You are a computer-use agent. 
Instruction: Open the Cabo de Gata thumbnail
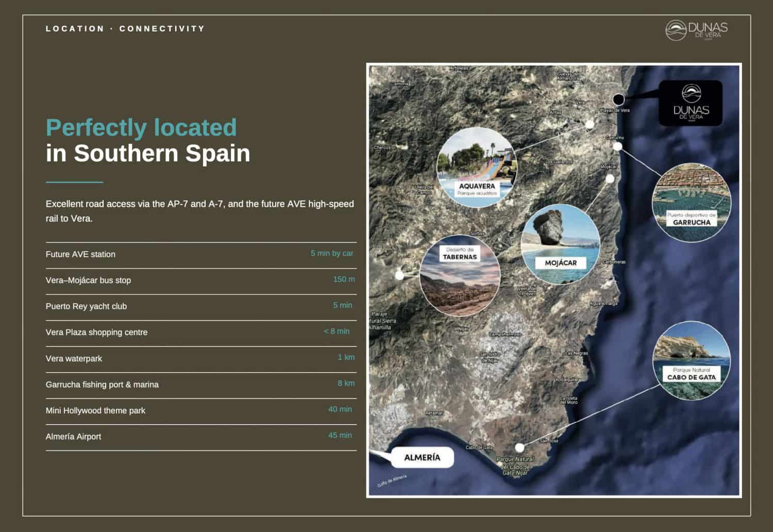[691, 360]
